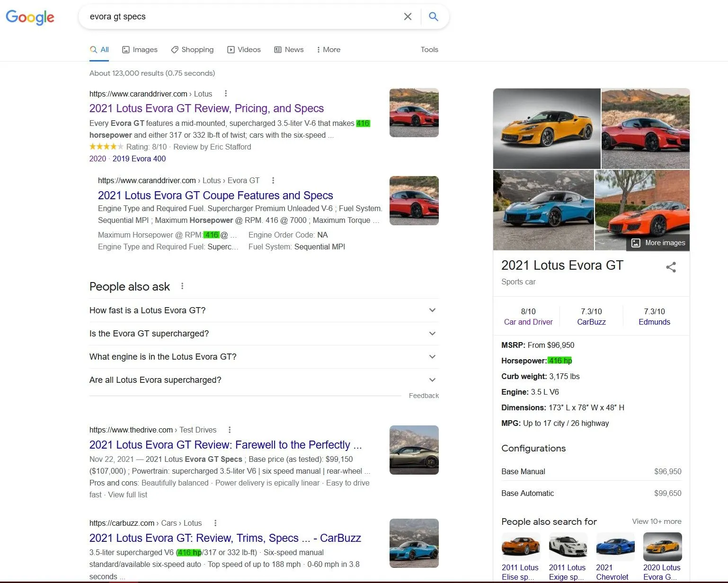Image resolution: width=728 pixels, height=583 pixels.
Task: Open the More search categories menu
Action: [328, 50]
